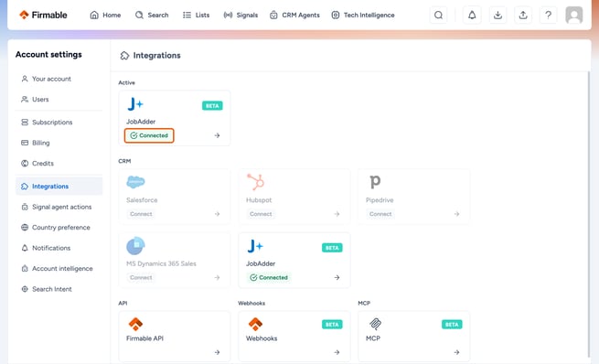
Task: Click the magnifier search icon button
Action: [439, 15]
